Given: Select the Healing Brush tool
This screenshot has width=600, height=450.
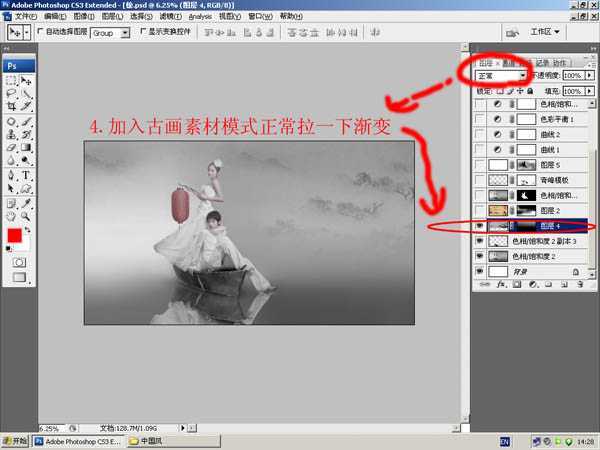Looking at the screenshot, I should click(11, 122).
